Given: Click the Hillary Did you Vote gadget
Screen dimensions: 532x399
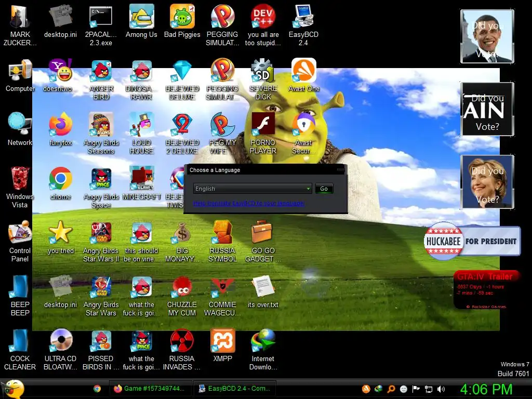Looking at the screenshot, I should coord(487,181).
